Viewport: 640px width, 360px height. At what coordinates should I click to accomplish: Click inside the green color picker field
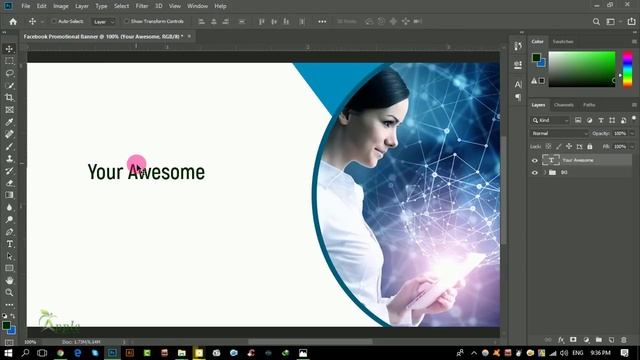[582, 69]
